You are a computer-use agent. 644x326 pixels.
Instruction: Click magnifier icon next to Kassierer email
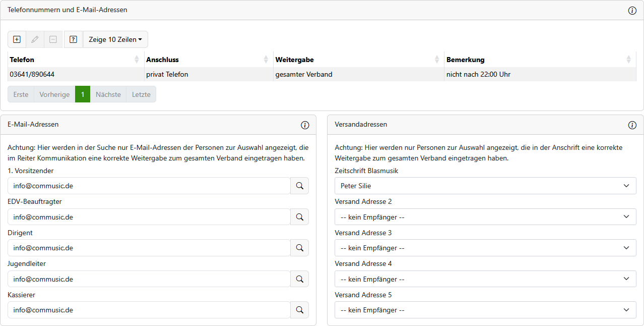(299, 310)
